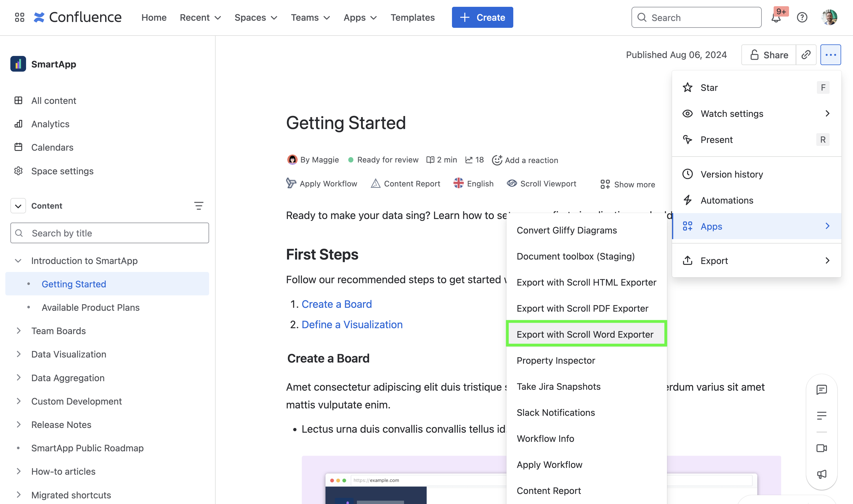Click the copy link icon
This screenshot has height=504, width=853.
pos(806,55)
